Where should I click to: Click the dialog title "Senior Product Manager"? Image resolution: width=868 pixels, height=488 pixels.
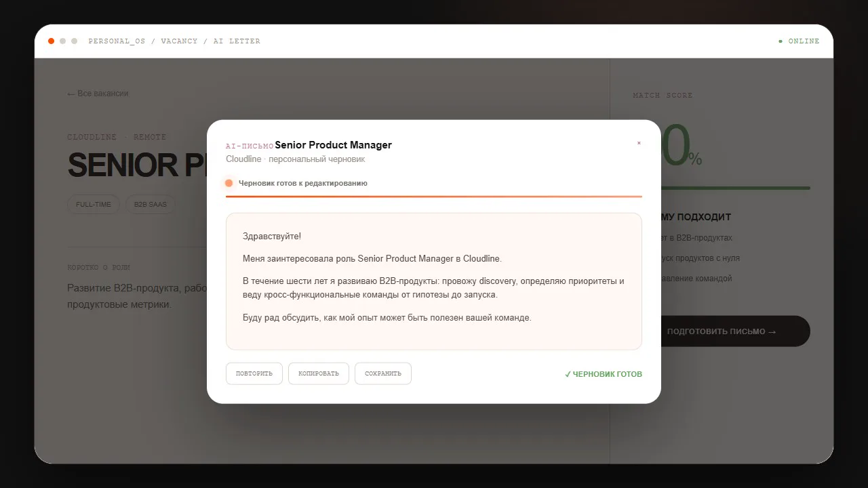coord(334,145)
